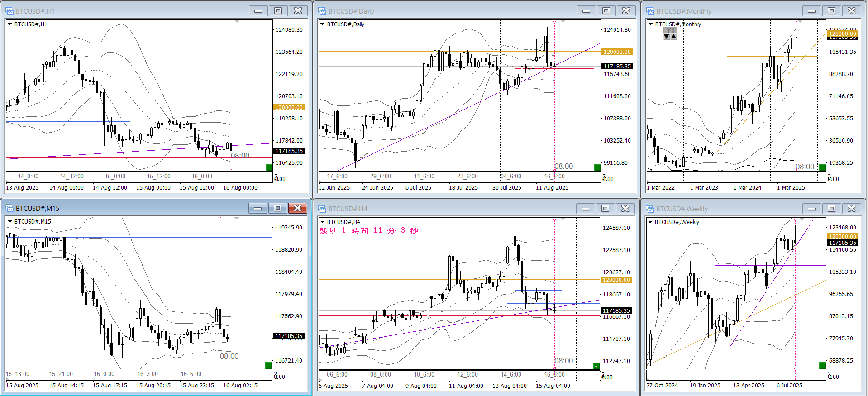Viewport: 868px width, 396px height.
Task: Click the gray chart shift marker on H1 chart
Action: click(x=238, y=21)
